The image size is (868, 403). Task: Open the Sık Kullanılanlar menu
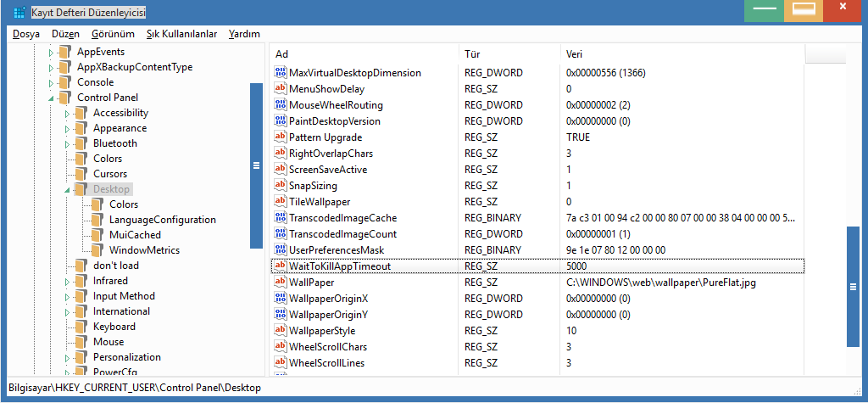coord(181,34)
